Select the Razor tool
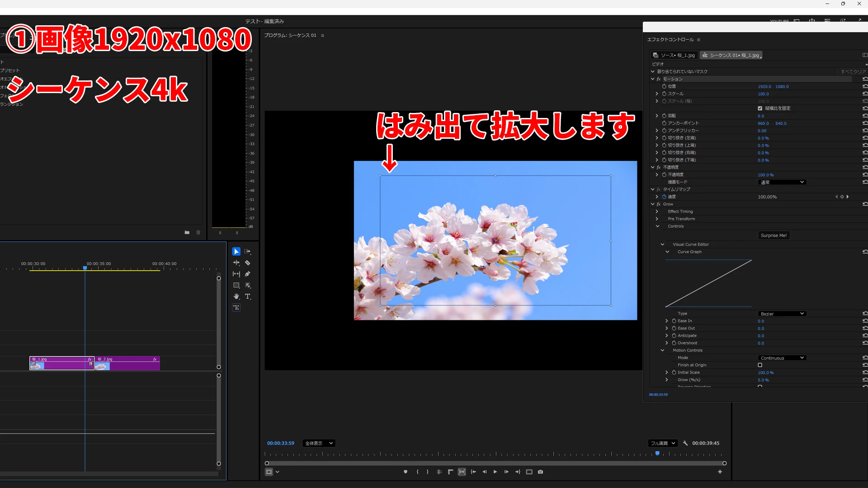 248,263
